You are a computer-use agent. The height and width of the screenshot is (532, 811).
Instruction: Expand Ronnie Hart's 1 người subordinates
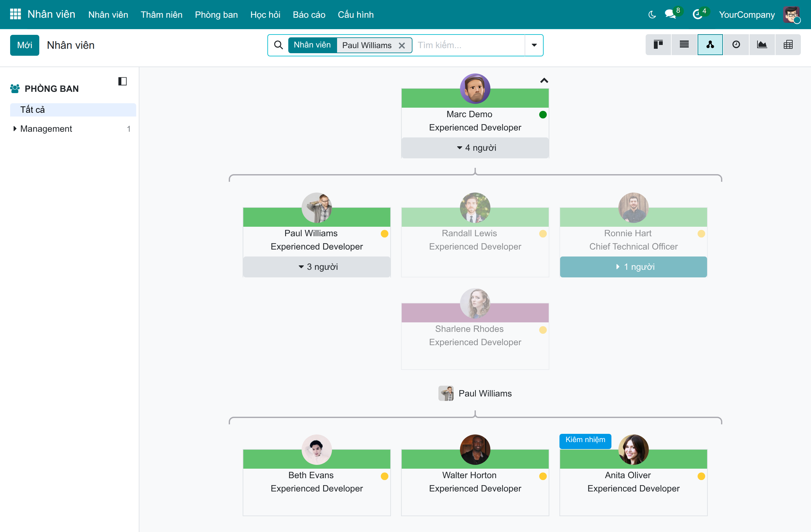tap(633, 266)
